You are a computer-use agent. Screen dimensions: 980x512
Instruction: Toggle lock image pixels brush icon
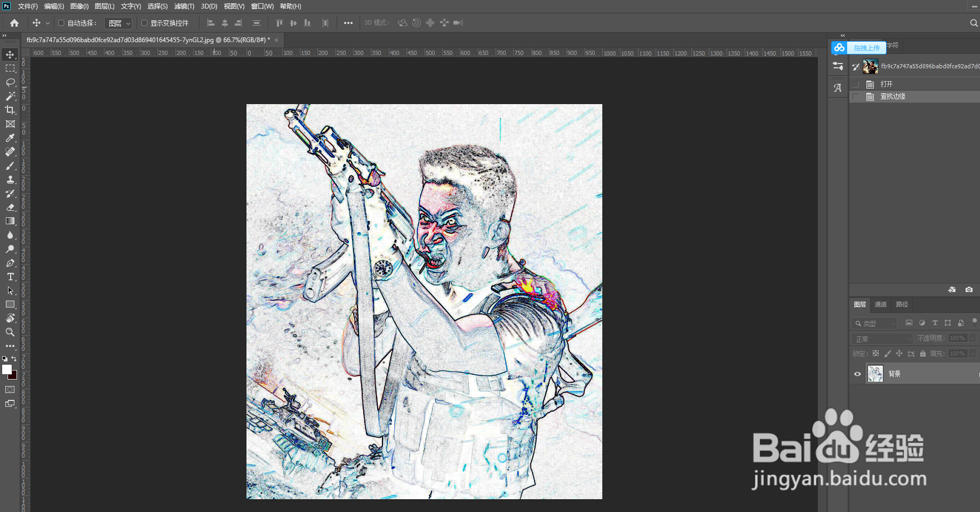coord(887,353)
